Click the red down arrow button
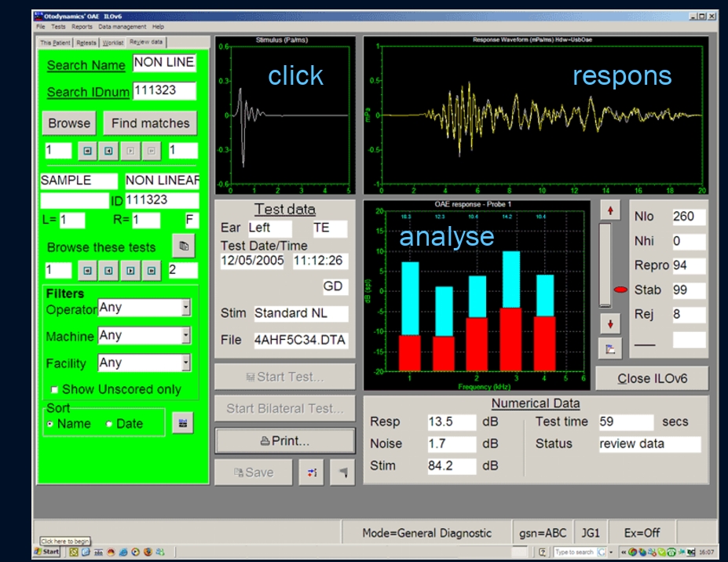This screenshot has width=728, height=562. point(610,324)
